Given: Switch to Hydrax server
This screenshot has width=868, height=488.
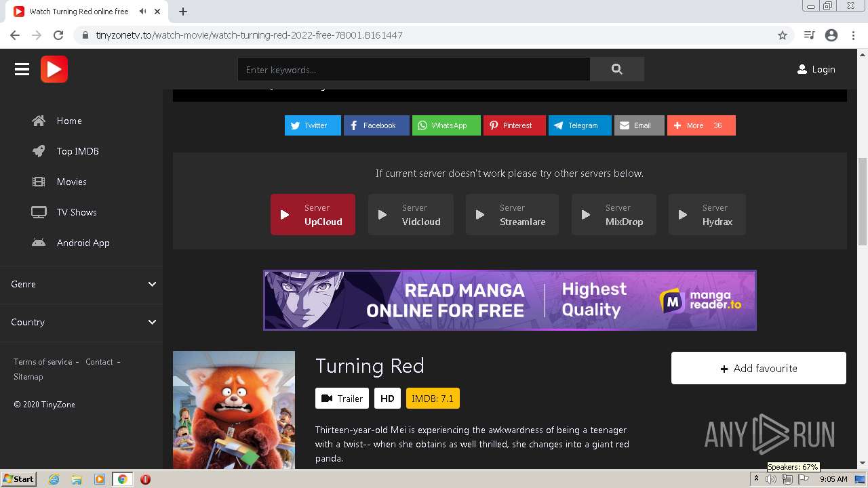Looking at the screenshot, I should (707, 215).
